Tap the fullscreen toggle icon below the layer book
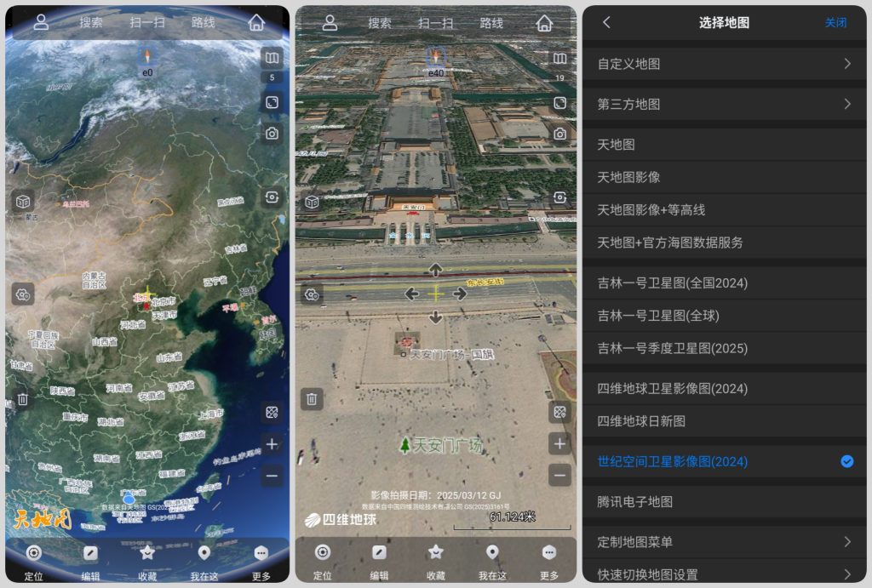This screenshot has width=872, height=588. click(x=560, y=100)
